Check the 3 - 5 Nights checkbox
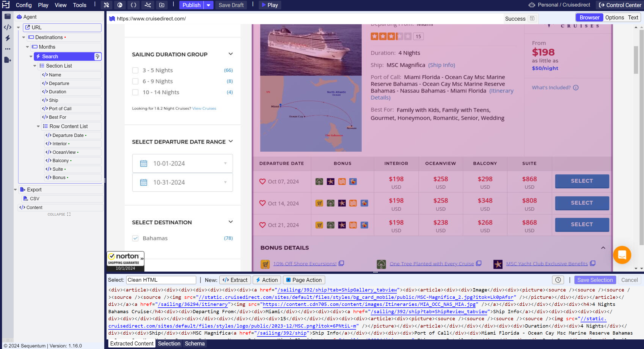Screen dimensions: 644x349 (x=135, y=70)
